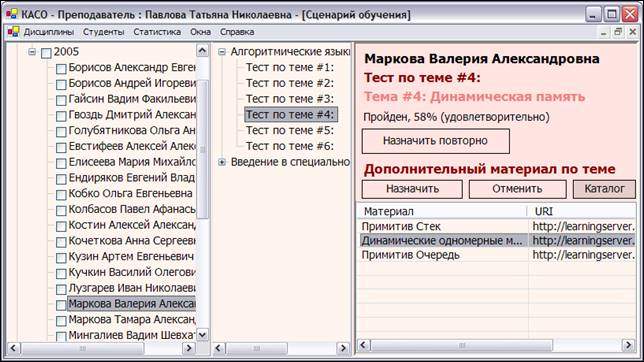Tick the checkbox for Ендиряков Евгений
The image size is (644, 362).
(x=61, y=179)
